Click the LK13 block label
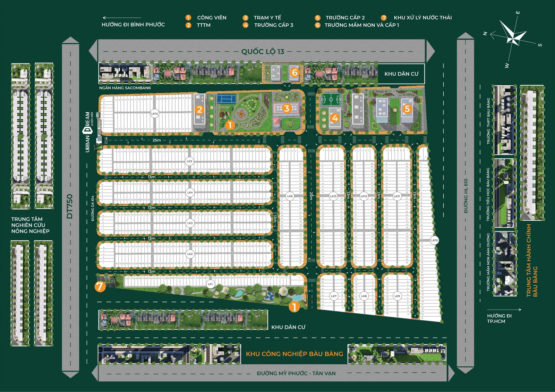 pyautogui.click(x=333, y=196)
